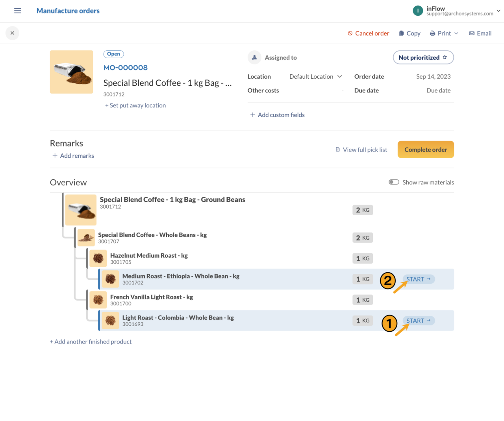Click the plus icon beside Add remarks
This screenshot has height=421, width=504.
pyautogui.click(x=55, y=155)
